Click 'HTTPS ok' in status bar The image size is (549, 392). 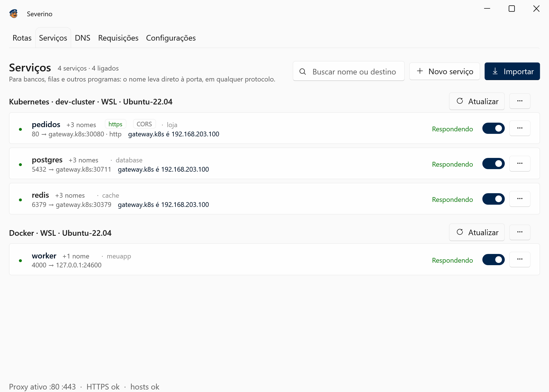click(103, 387)
